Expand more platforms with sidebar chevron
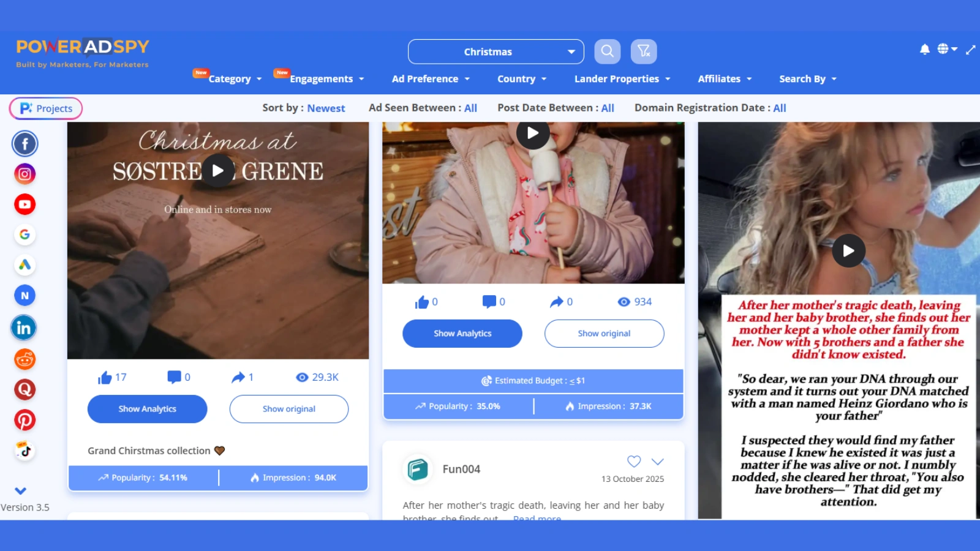This screenshot has height=551, width=980. tap(20, 490)
